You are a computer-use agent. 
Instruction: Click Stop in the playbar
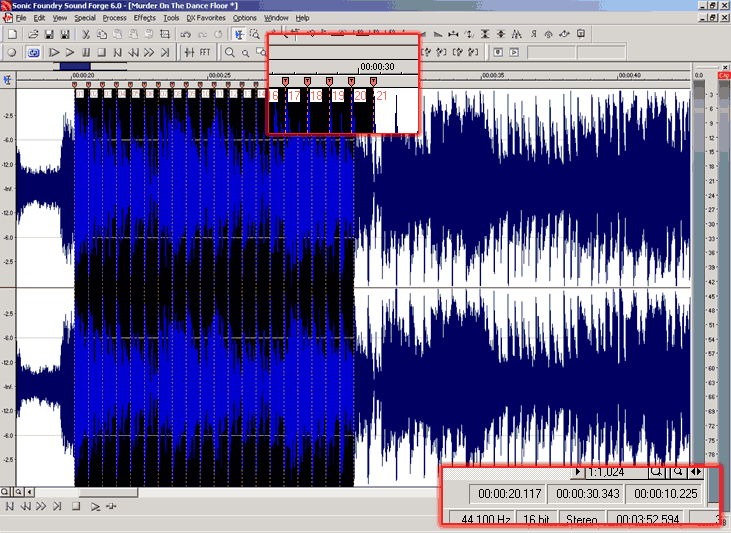pyautogui.click(x=76, y=506)
